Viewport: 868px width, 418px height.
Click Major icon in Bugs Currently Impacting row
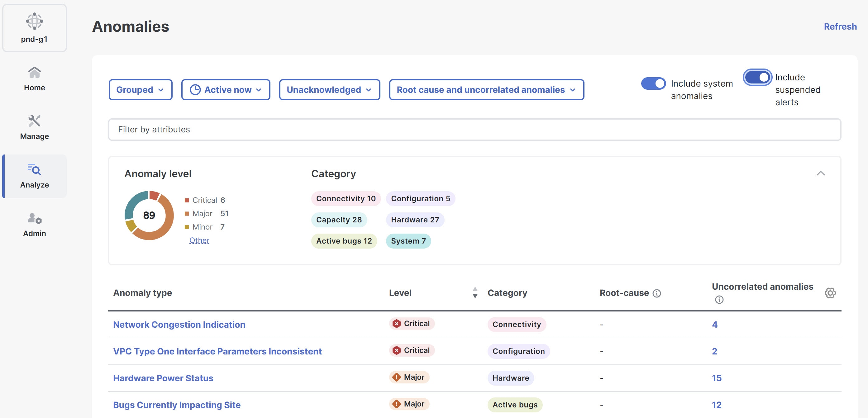[397, 404]
